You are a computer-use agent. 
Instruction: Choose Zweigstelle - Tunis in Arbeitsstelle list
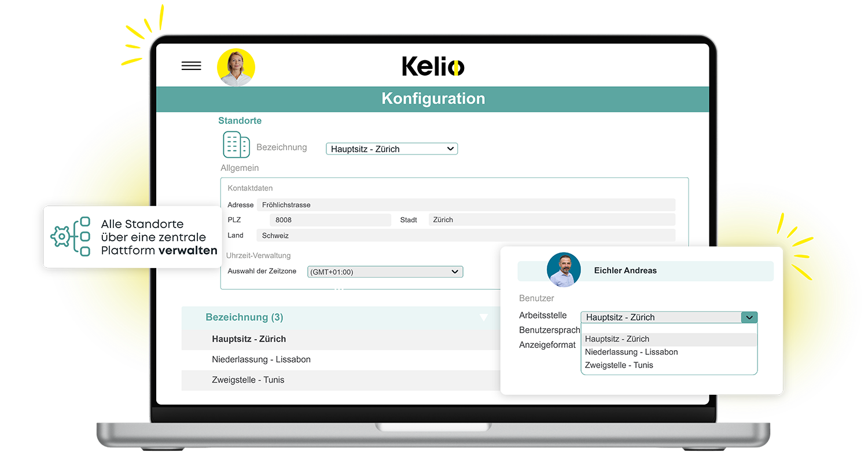click(669, 365)
